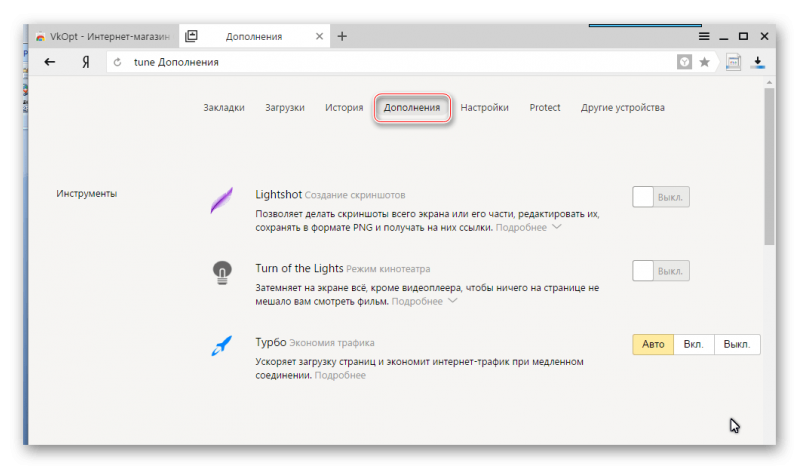Click the address bar showing tune Дополнения

point(390,62)
